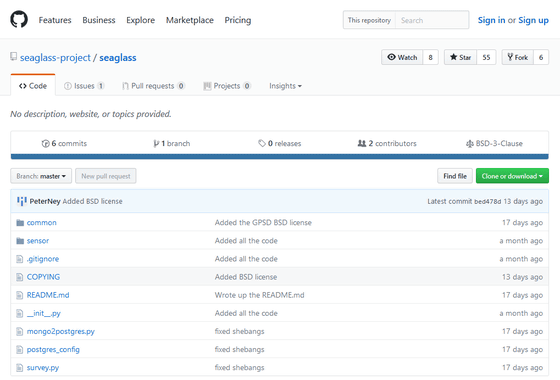Click the common folder icon
Screen dimensions: 560x380
[20, 223]
